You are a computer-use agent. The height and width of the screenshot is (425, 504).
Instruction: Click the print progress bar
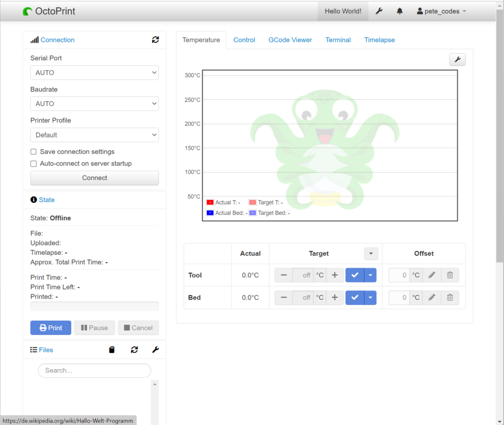[94, 306]
